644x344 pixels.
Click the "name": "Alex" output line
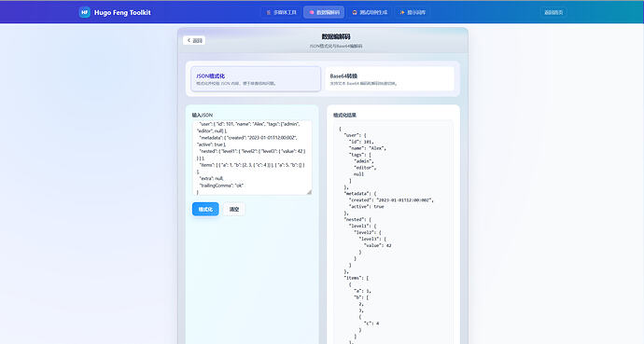click(368, 148)
